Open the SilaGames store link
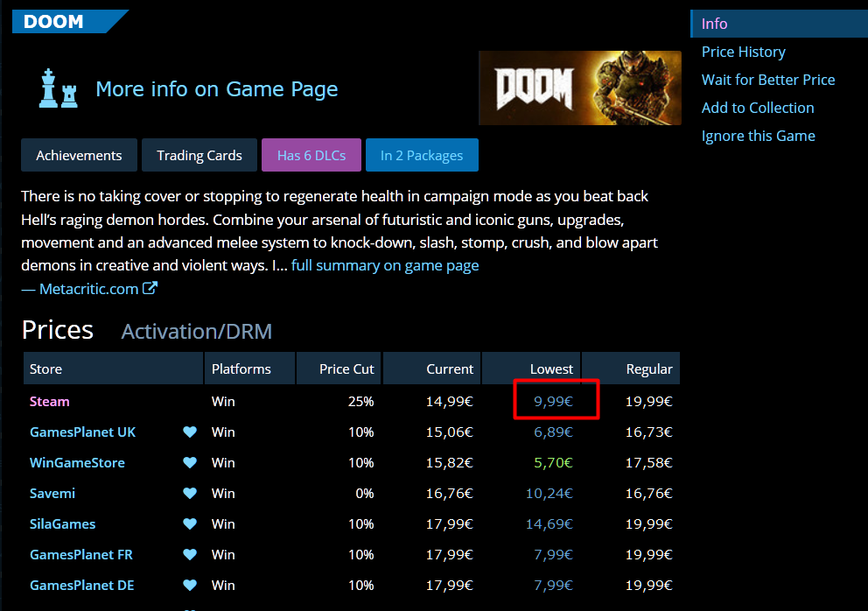This screenshot has width=868, height=611. (62, 523)
